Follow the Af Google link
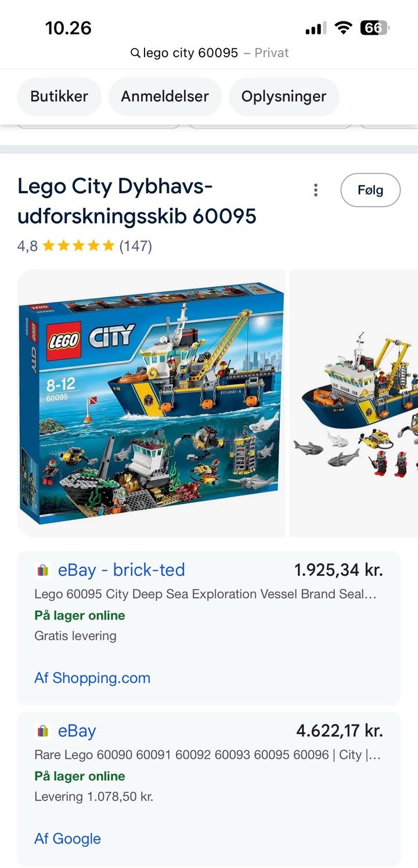 point(67,839)
